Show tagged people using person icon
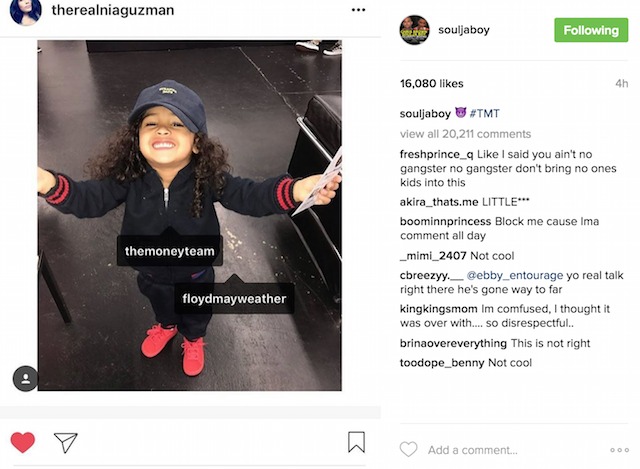Screen dimensions: 640x469 [x=25, y=378]
